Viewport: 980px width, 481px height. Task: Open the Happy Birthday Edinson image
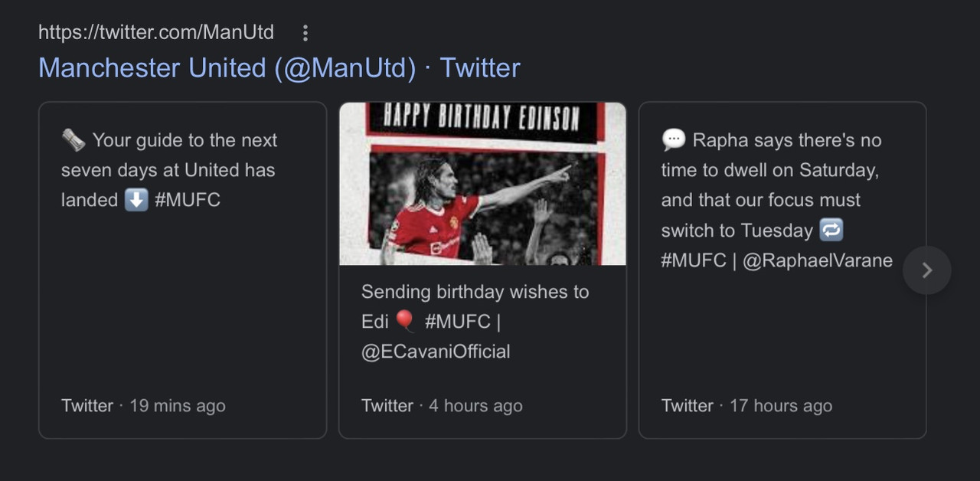point(482,184)
